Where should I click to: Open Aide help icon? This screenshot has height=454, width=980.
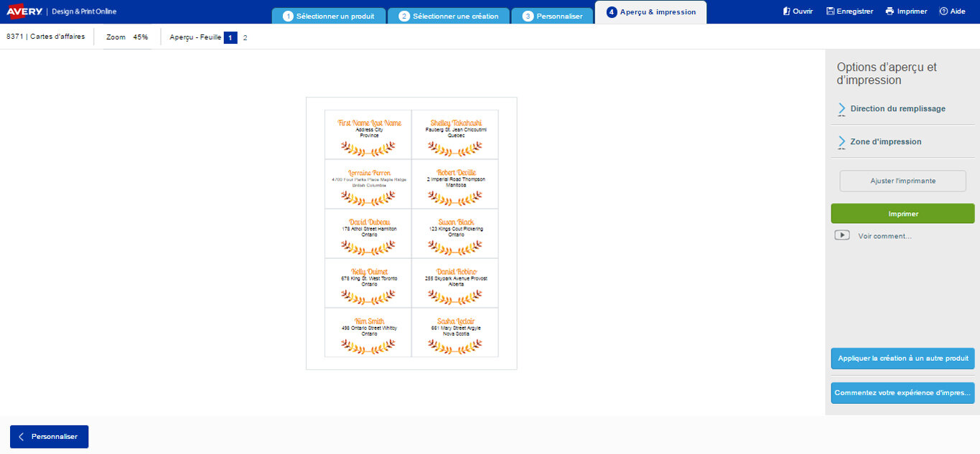tap(943, 11)
